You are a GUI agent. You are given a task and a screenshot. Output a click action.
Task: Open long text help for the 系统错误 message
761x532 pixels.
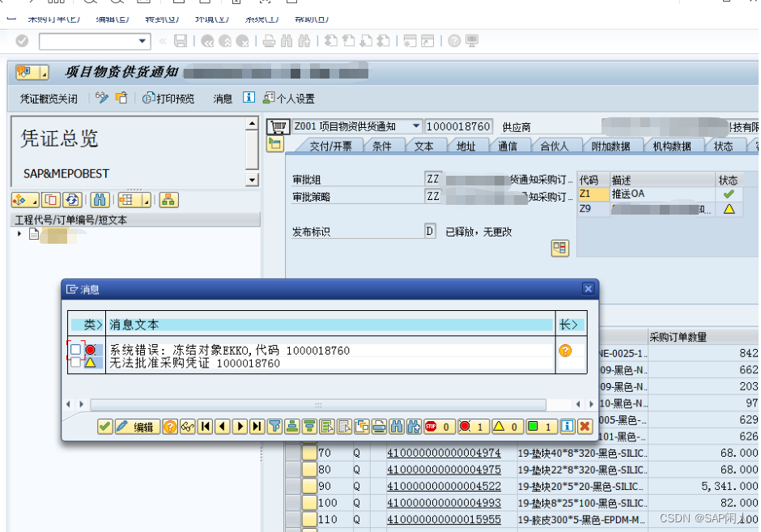tap(565, 351)
